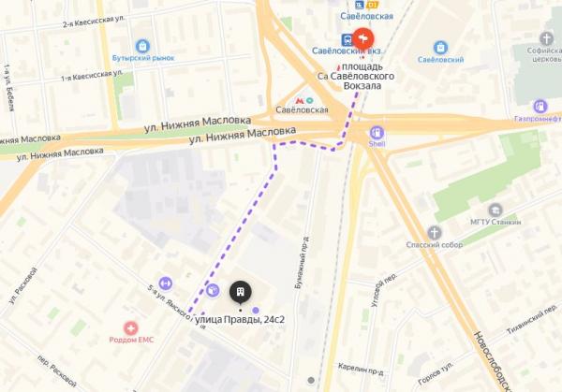The height and width of the screenshot is (392, 562).
Task: Click the purple package icon near route start
Action: click(213, 290)
